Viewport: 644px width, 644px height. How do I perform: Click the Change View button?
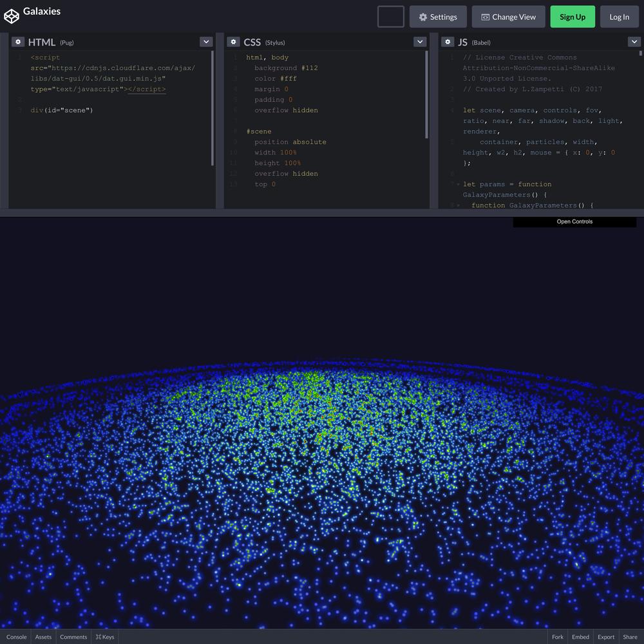tap(509, 17)
